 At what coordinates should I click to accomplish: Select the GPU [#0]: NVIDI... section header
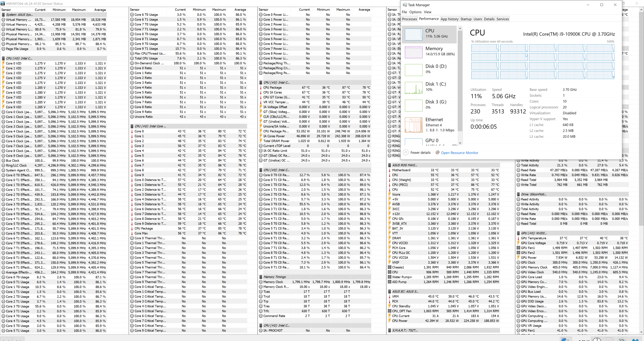[573, 233]
